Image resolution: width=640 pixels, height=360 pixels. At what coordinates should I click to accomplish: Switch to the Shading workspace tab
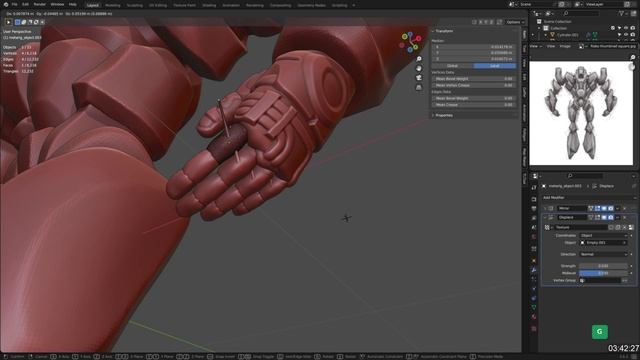tap(209, 5)
